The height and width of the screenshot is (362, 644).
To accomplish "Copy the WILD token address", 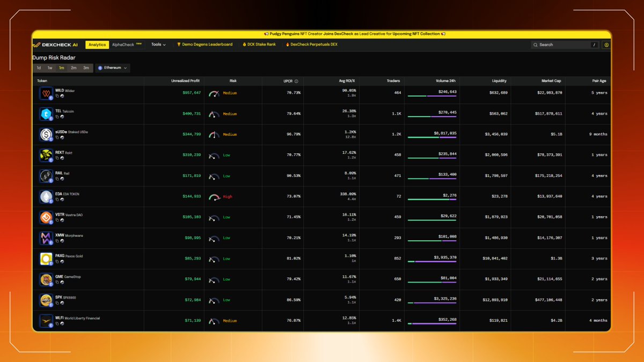I will point(57,95).
